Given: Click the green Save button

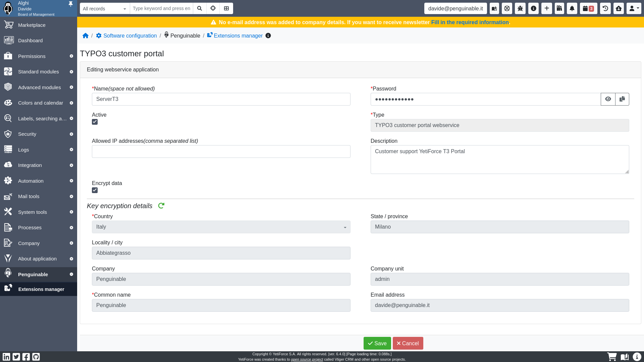Looking at the screenshot, I should coord(377,343).
